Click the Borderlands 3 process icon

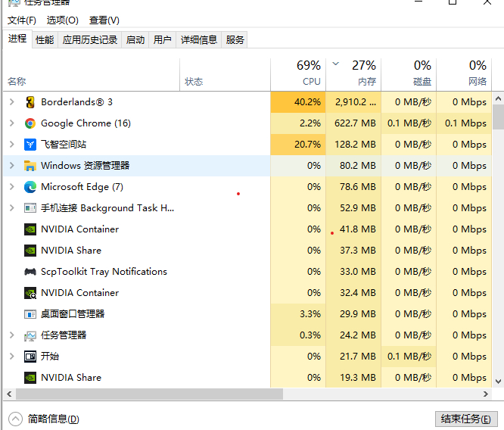pyautogui.click(x=30, y=102)
